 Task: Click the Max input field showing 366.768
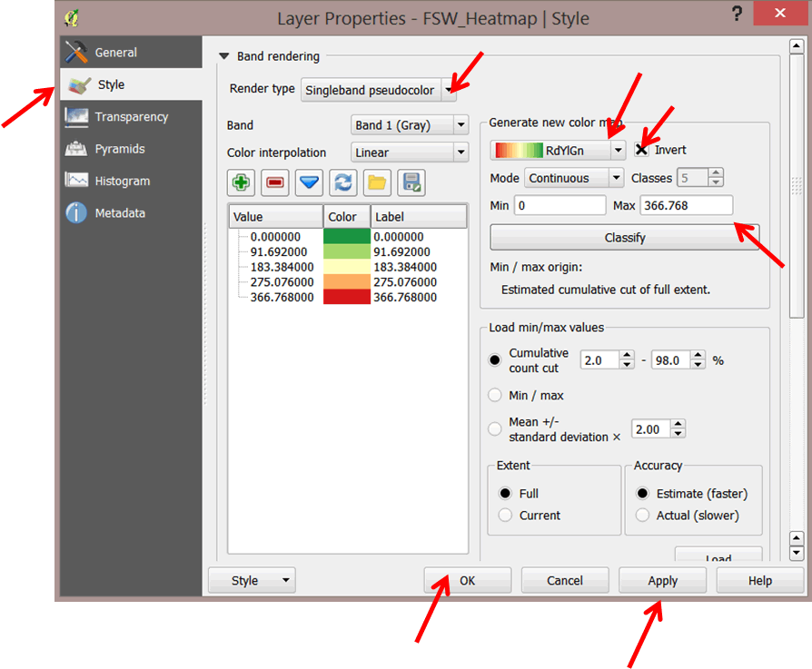click(686, 205)
